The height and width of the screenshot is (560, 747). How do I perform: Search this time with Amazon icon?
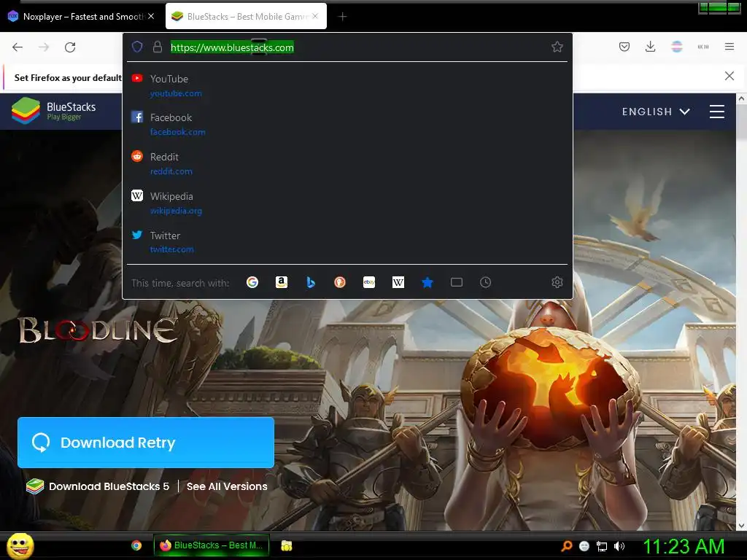coord(282,282)
